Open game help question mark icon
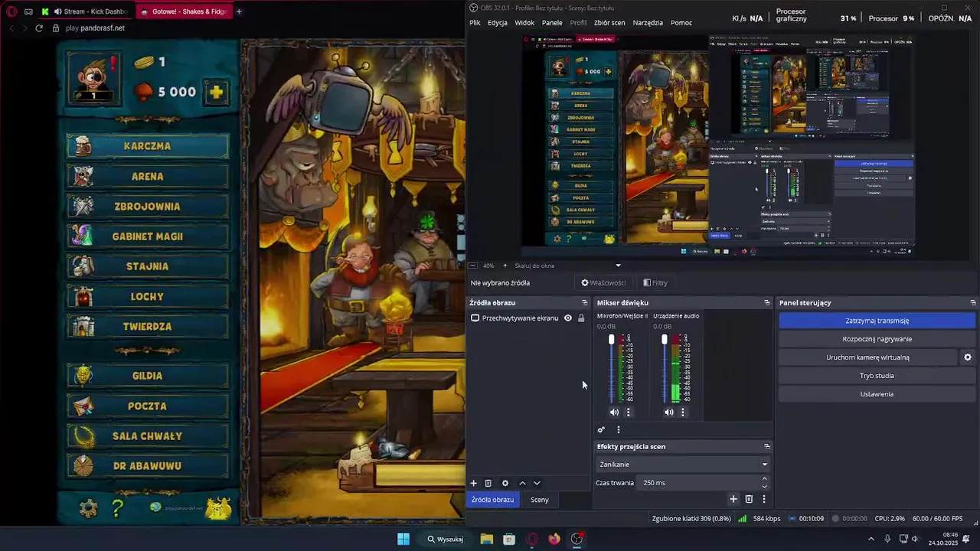This screenshot has width=980, height=551. click(117, 508)
